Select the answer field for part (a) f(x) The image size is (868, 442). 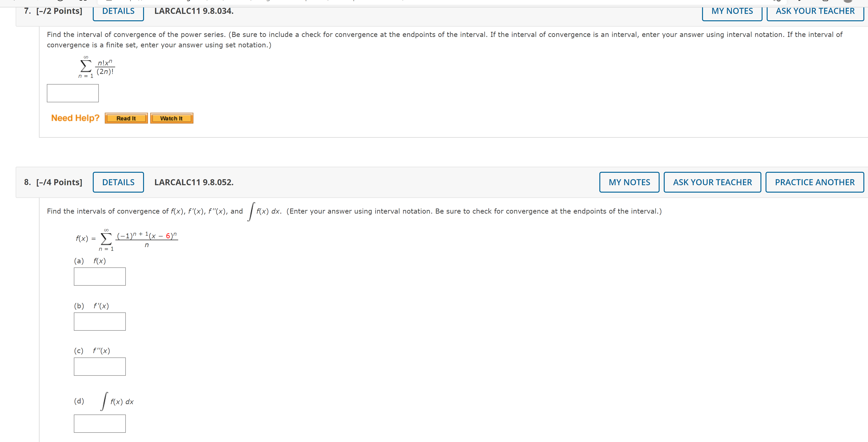[99, 276]
